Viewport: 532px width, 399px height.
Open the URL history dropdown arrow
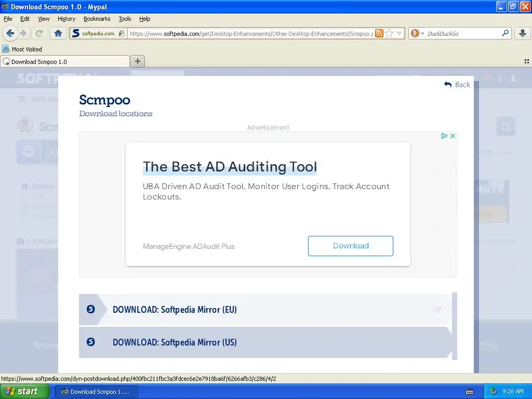(x=400, y=33)
